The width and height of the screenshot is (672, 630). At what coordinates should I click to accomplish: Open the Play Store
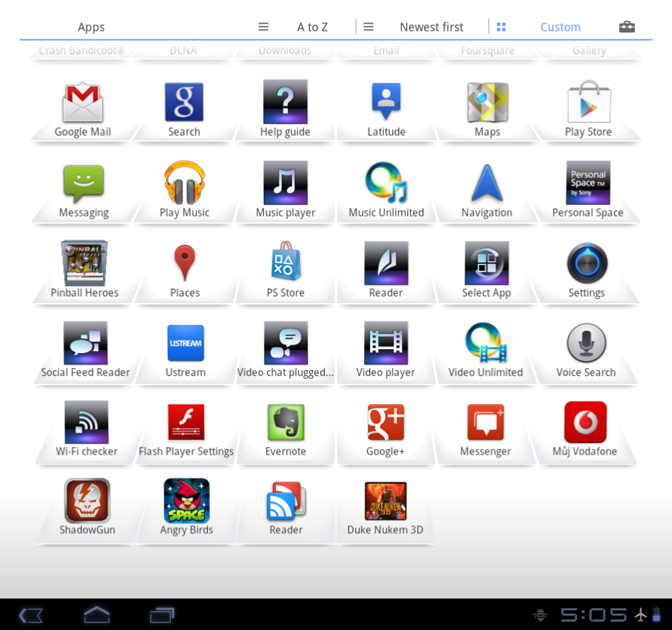pos(587,102)
